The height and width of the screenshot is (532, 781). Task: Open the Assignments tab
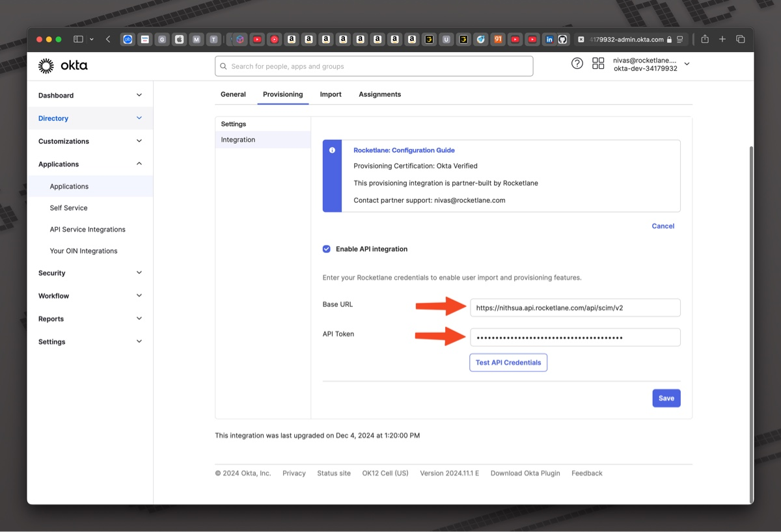pyautogui.click(x=379, y=94)
